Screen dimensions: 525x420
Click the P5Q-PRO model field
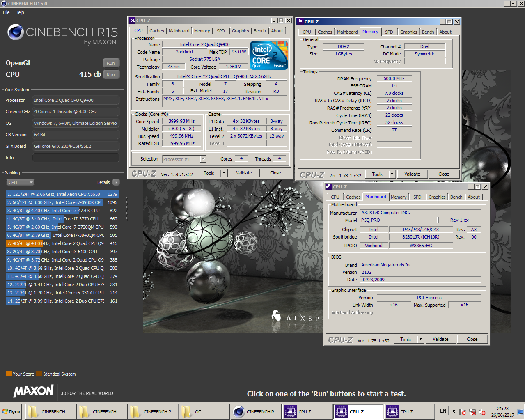pos(398,220)
